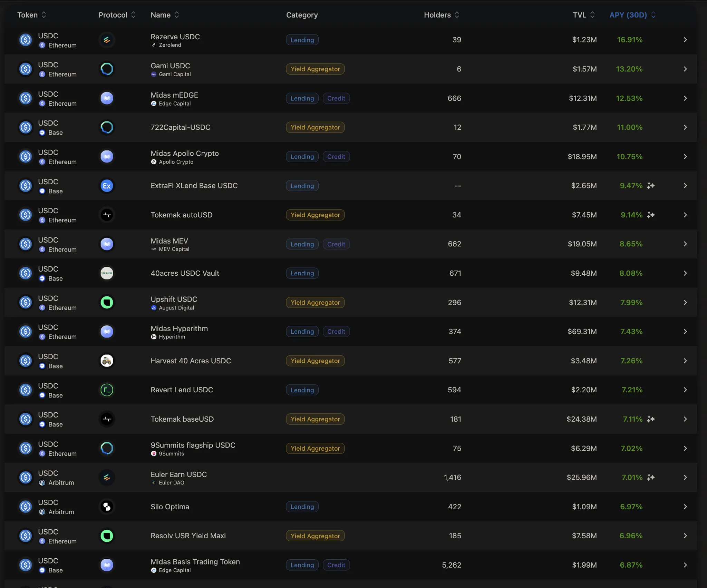Click ExtraFi protocol icon in XLend row
The image size is (707, 588).
107,186
